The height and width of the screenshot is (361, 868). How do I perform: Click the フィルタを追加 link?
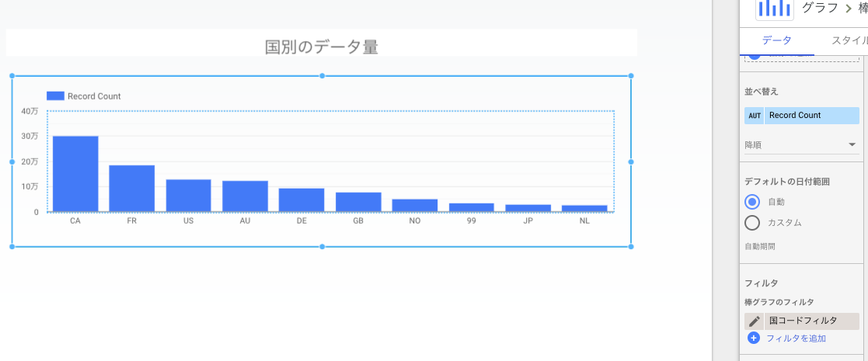click(796, 338)
